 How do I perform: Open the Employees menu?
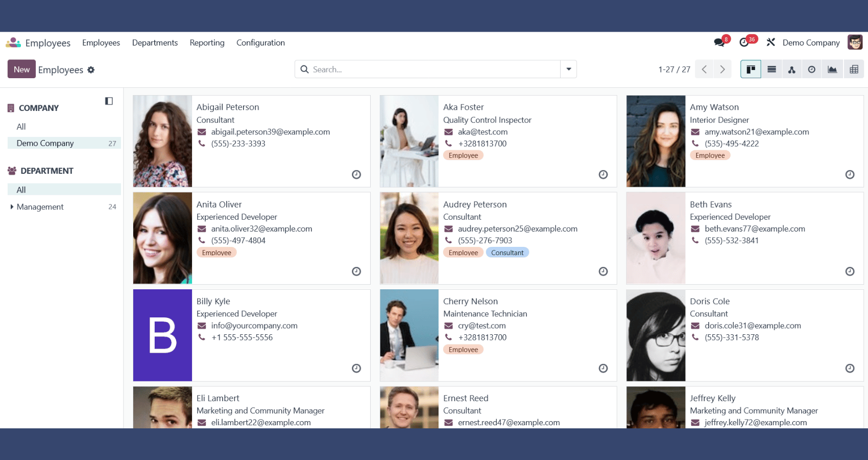[101, 43]
